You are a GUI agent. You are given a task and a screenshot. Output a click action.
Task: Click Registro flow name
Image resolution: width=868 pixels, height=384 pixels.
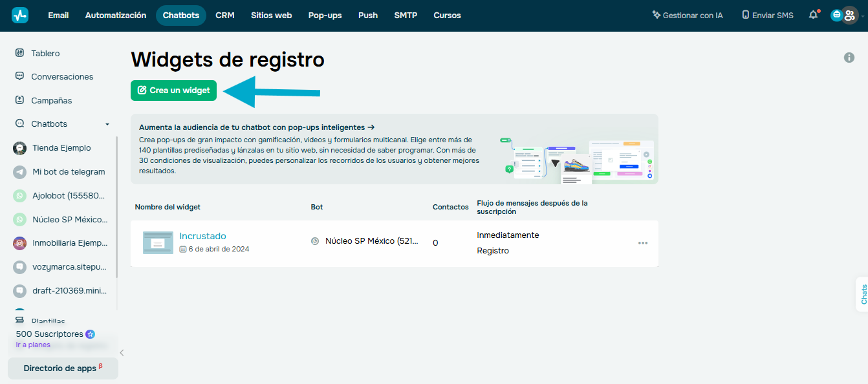(493, 251)
